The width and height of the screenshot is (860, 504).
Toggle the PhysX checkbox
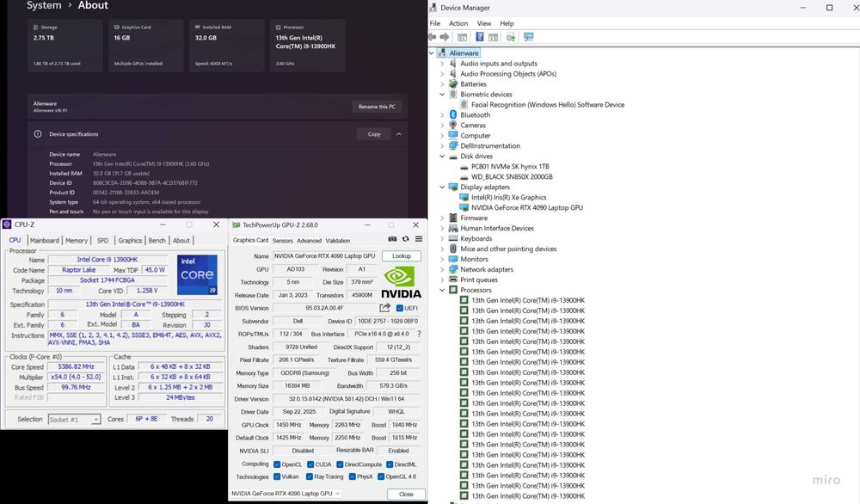352,476
